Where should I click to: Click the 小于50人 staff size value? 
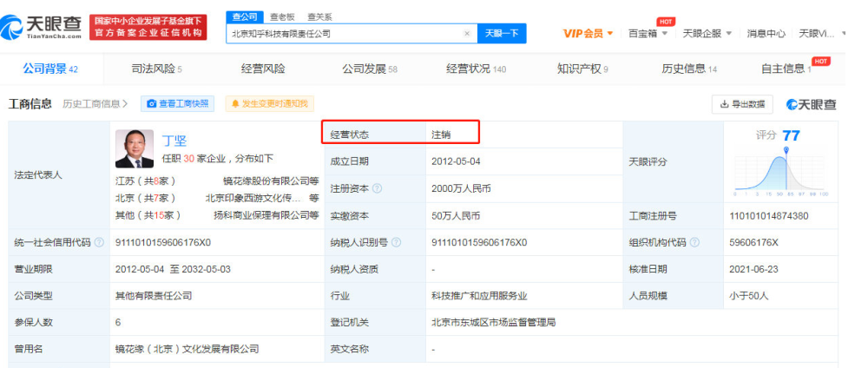[749, 296]
